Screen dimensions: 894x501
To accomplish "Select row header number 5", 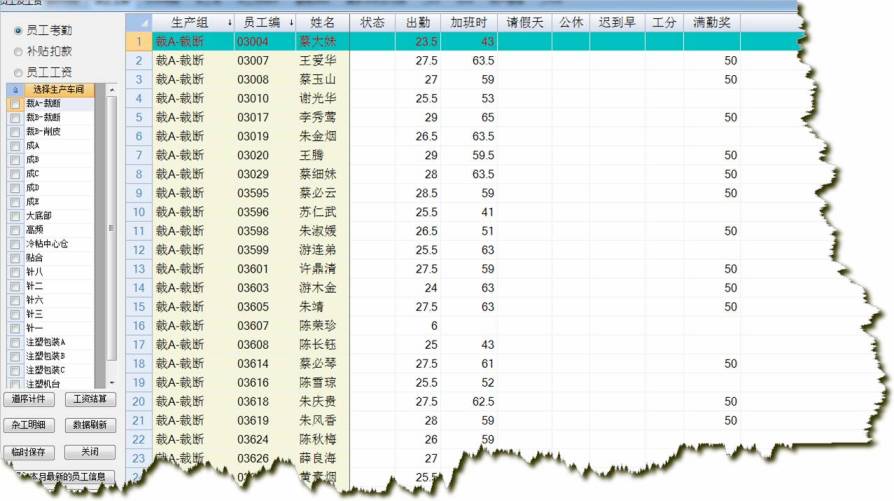I will coord(139,117).
